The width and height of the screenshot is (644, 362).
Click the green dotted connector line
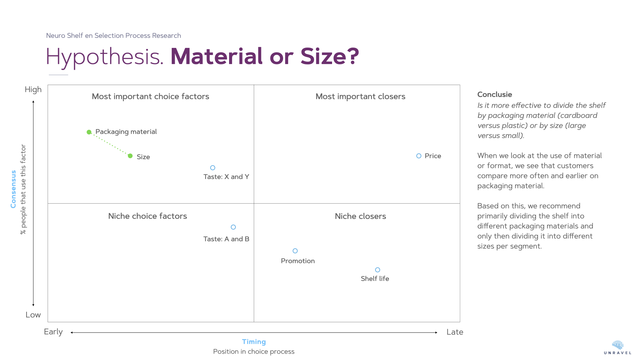[110, 144]
